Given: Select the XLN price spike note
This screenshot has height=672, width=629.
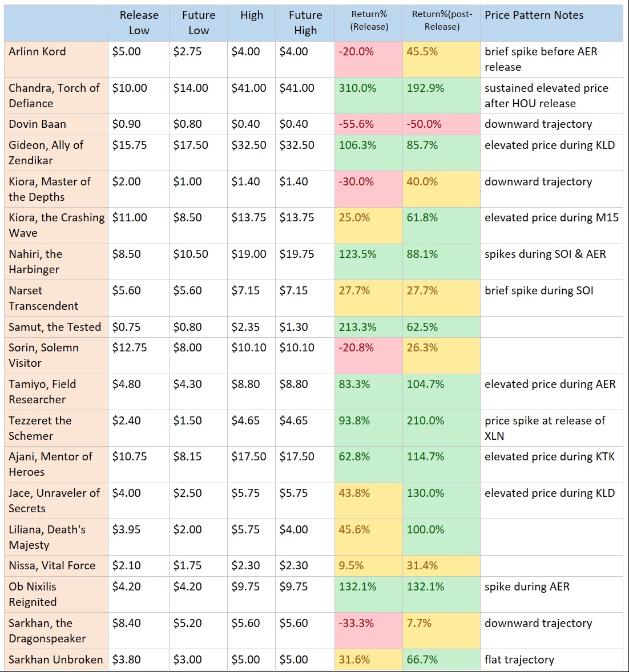Looking at the screenshot, I should click(x=545, y=428).
